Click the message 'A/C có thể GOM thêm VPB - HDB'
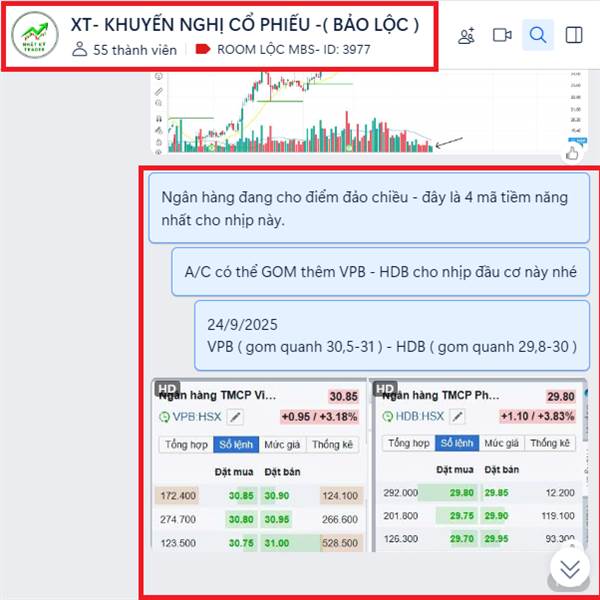 tap(380, 272)
